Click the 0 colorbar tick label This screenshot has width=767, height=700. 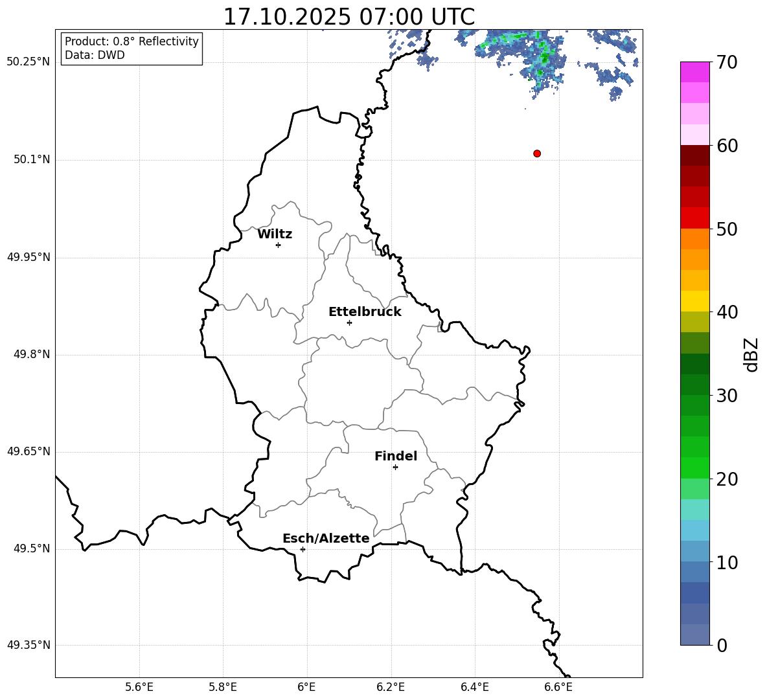click(x=722, y=645)
